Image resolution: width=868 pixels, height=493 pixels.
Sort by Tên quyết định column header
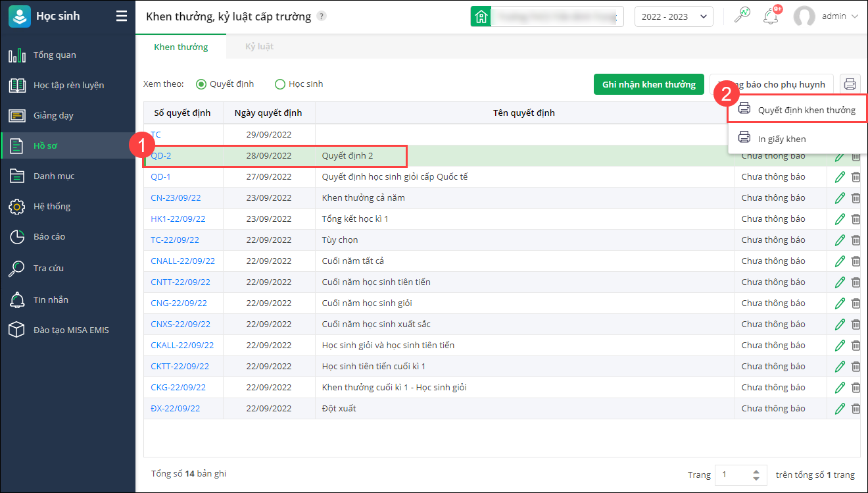(x=524, y=113)
